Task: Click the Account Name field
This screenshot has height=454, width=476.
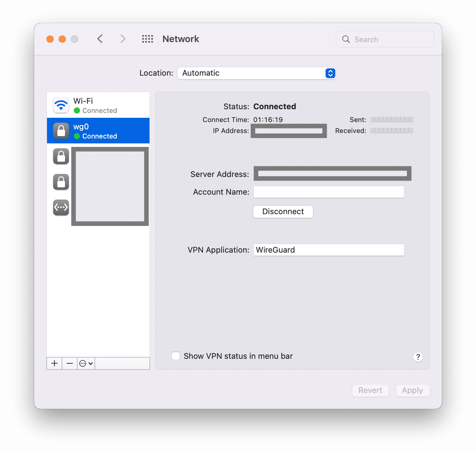Action: [x=329, y=192]
